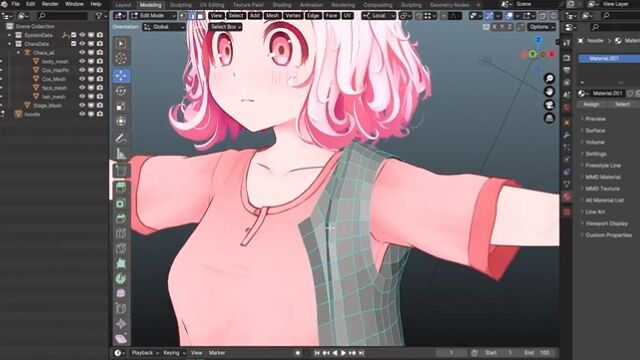Collapse the Chara_all armature tree
Viewport: 640px width, 360px height.
pos(18,53)
